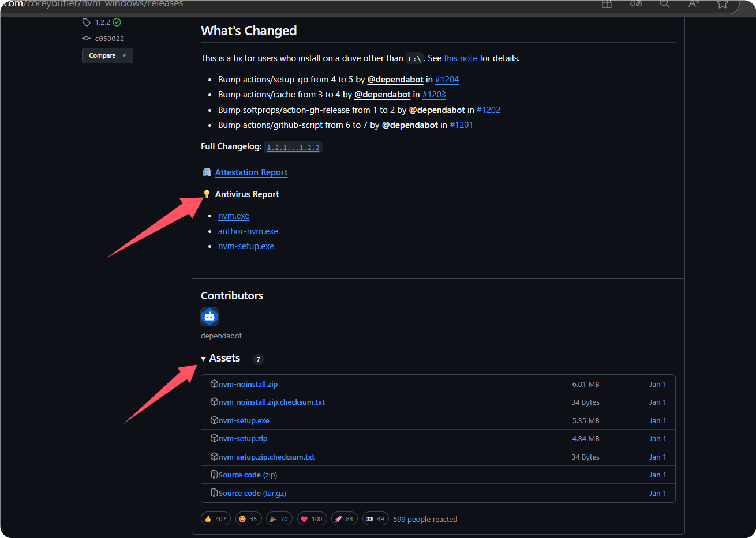Open the 1.2.2 tag link

tap(103, 22)
